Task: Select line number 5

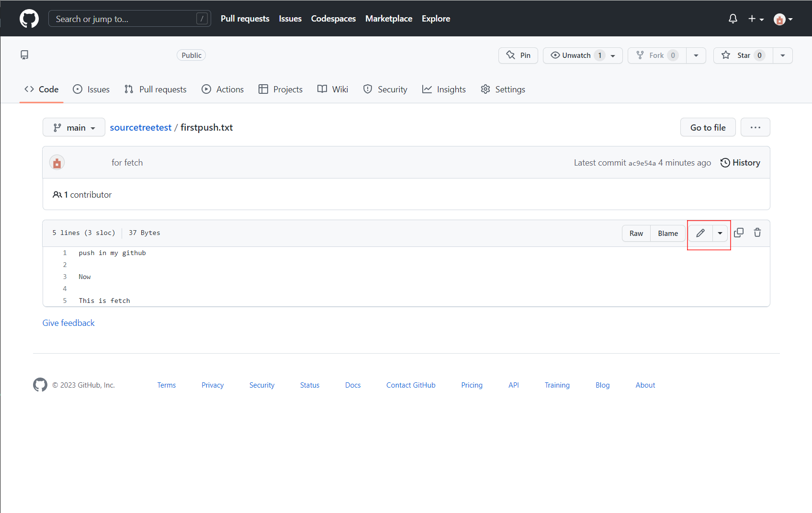Action: pyautogui.click(x=65, y=301)
